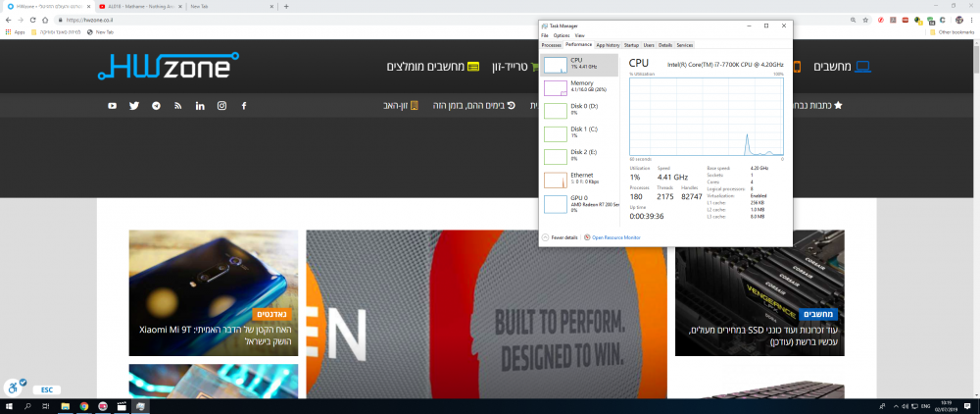Screen dimensions: 980x414
Task: Open the Instagram icon in HWzone header
Action: [x=221, y=106]
